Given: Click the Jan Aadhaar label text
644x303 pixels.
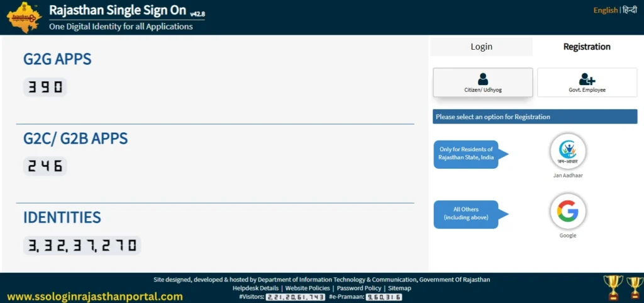Looking at the screenshot, I should [568, 176].
